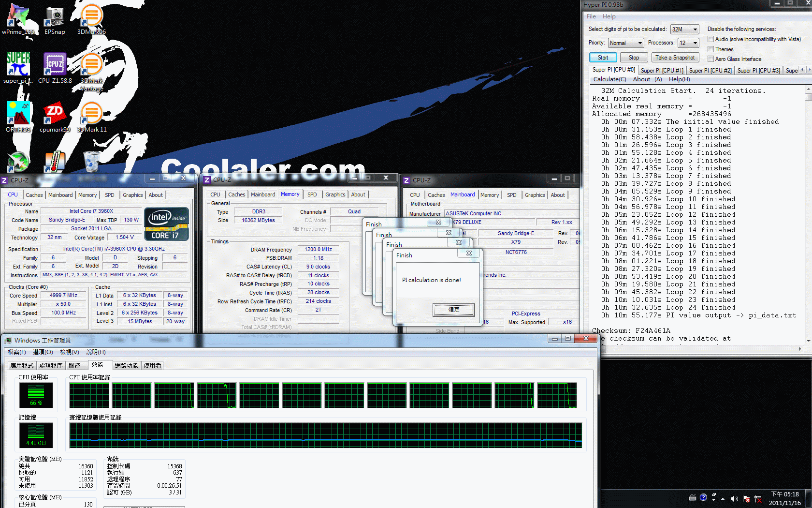Image resolution: width=812 pixels, height=508 pixels.
Task: Open the pi digits dropdown showing 32M
Action: pos(684,30)
